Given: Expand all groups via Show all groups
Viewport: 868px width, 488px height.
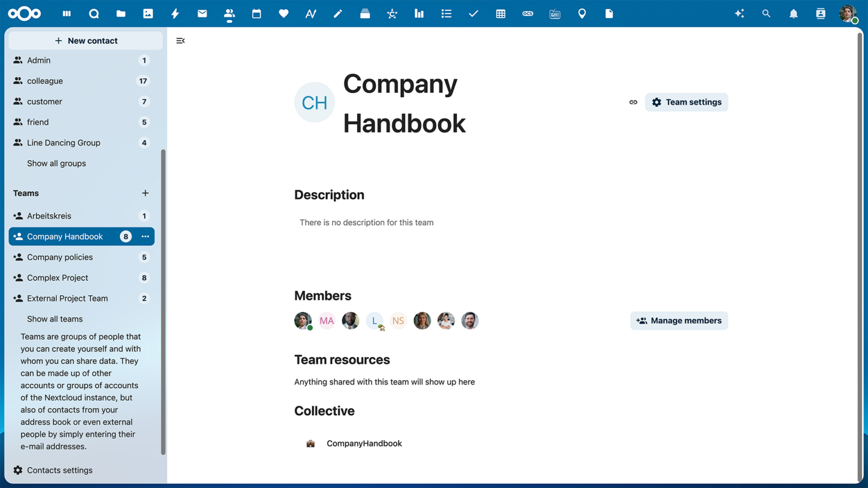Looking at the screenshot, I should (x=57, y=163).
